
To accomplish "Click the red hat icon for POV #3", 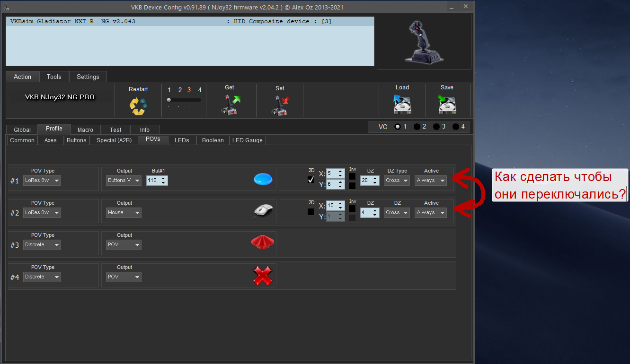I will 263,243.
